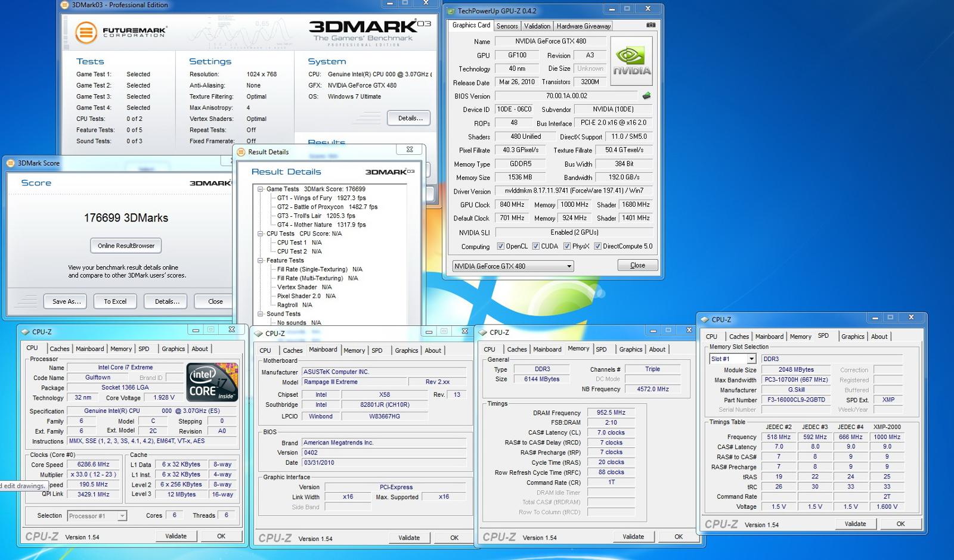Click the Result Details window title icon
954x560 pixels.
(x=241, y=152)
